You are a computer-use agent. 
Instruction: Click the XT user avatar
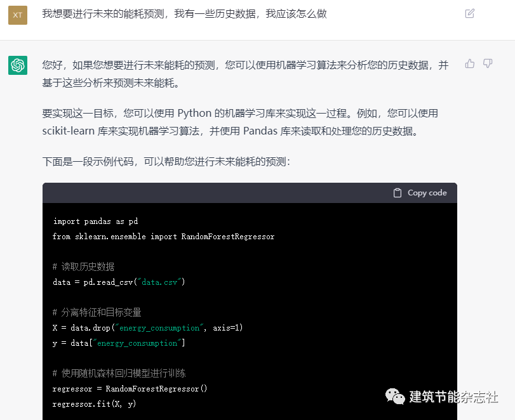18,15
